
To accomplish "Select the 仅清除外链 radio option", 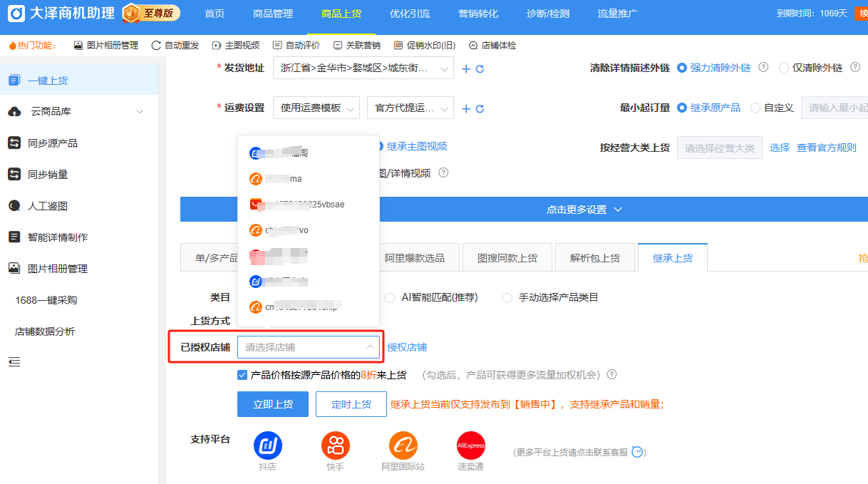I will 784,68.
